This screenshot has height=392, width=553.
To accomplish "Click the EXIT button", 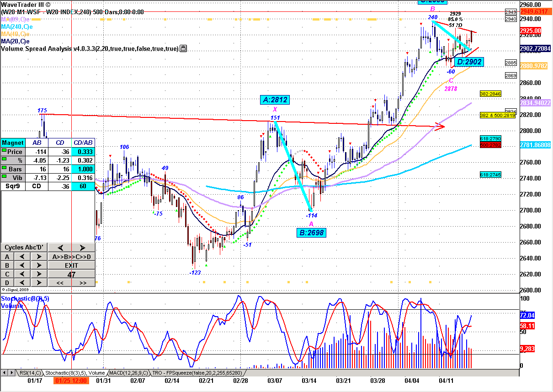I will coord(71,265).
